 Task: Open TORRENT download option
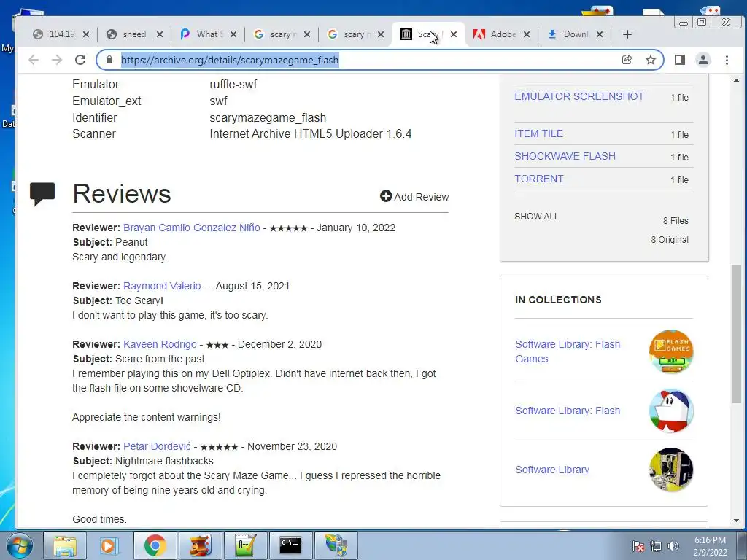(x=538, y=179)
